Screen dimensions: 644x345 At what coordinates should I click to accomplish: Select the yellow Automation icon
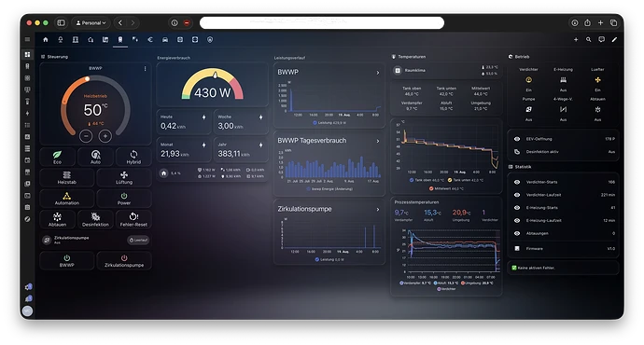67,196
